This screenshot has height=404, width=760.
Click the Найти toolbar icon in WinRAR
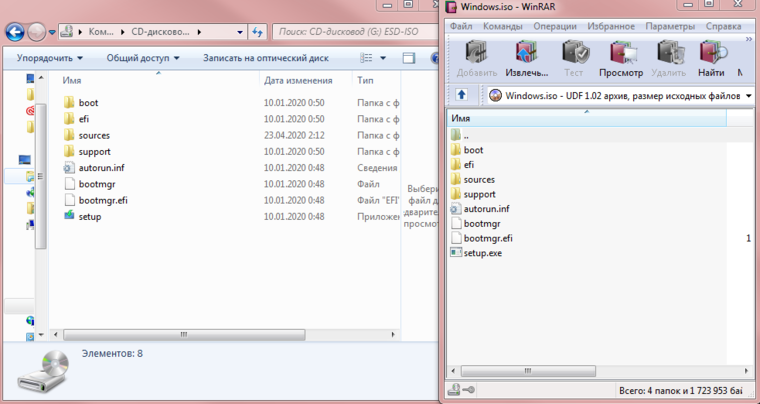point(712,59)
